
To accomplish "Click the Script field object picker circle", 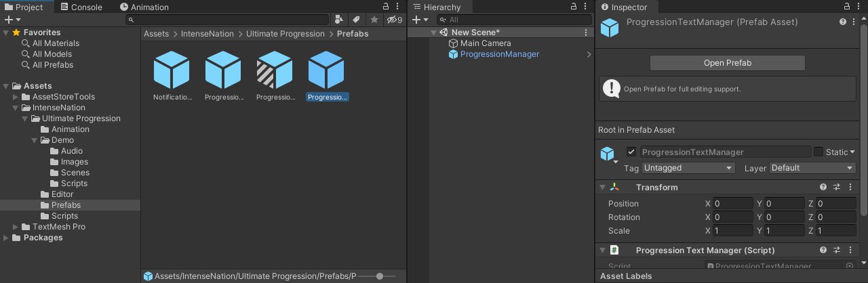I will click(850, 267).
